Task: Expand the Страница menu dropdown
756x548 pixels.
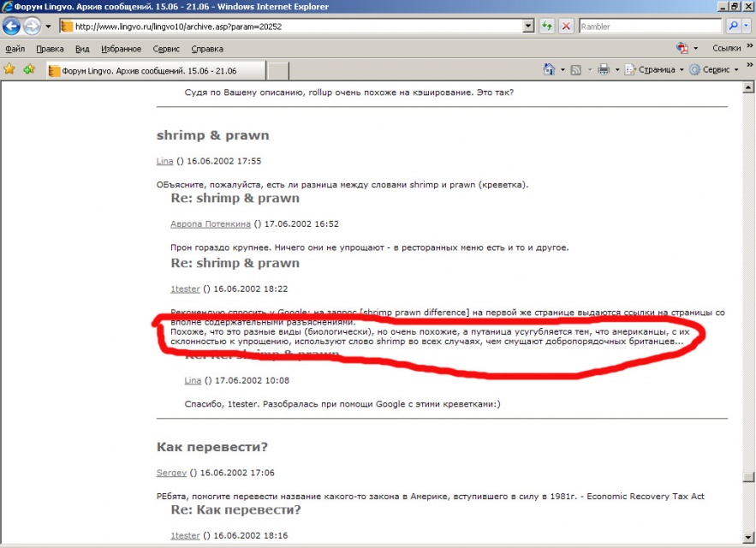Action: pyautogui.click(x=682, y=70)
